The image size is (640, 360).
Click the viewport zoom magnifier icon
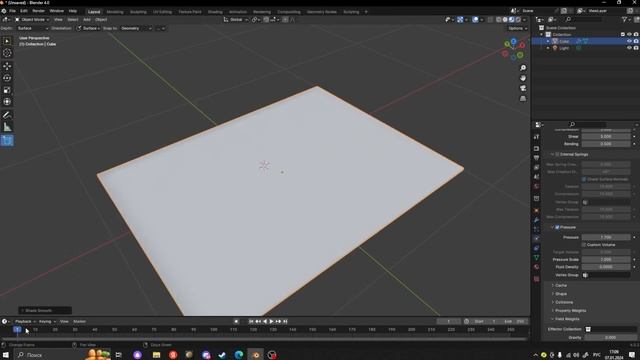pyautogui.click(x=523, y=68)
